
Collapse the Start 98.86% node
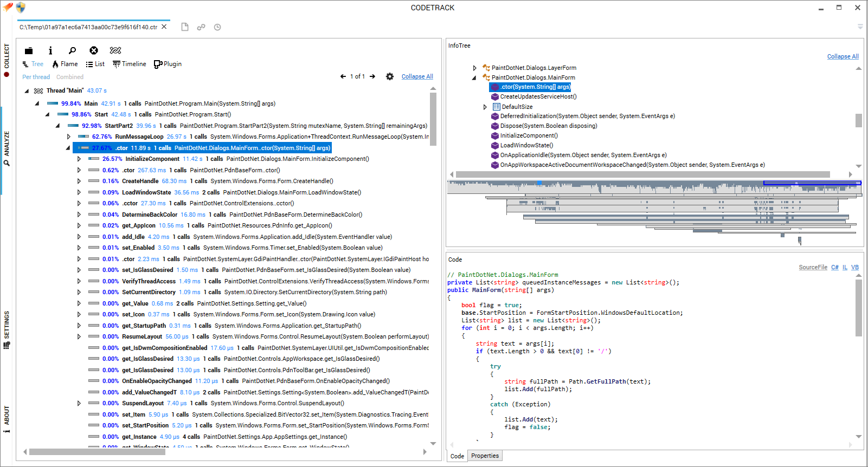point(47,115)
